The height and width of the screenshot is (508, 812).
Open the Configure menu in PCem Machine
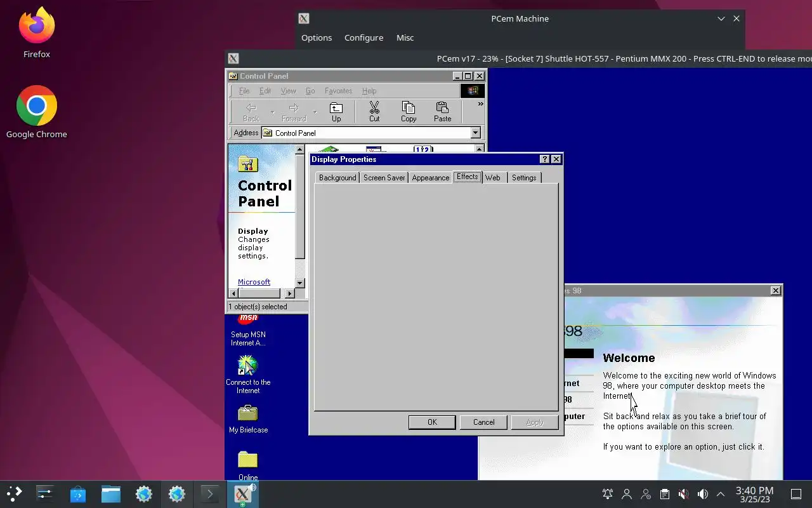(x=363, y=37)
